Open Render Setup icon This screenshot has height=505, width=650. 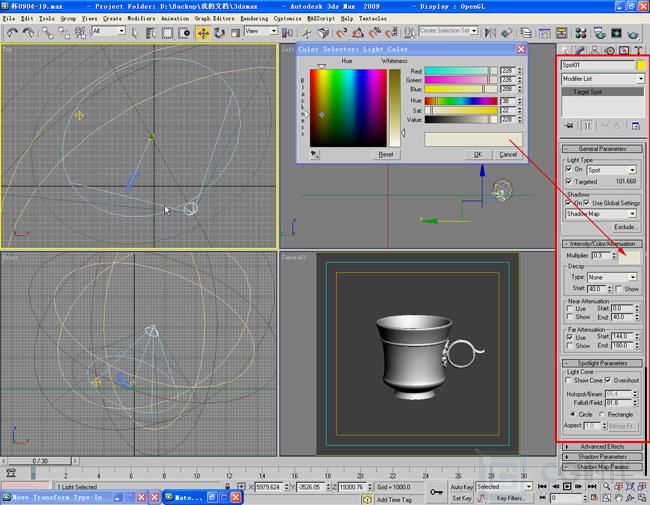pos(600,33)
